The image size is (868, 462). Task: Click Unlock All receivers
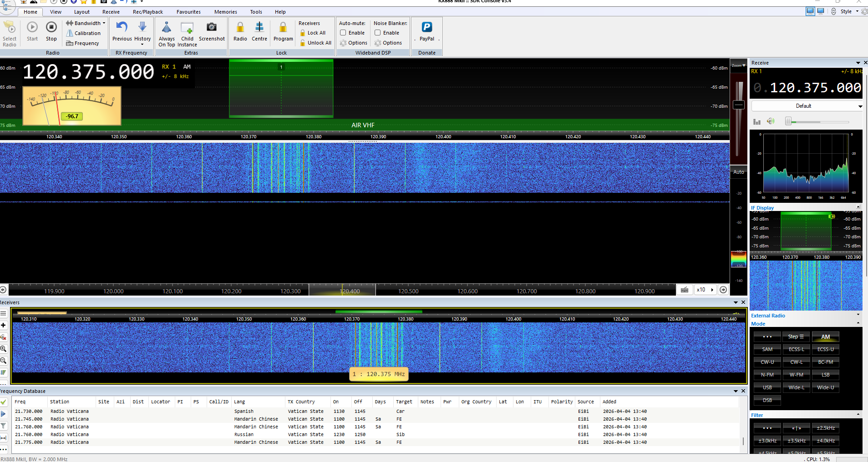pyautogui.click(x=315, y=43)
